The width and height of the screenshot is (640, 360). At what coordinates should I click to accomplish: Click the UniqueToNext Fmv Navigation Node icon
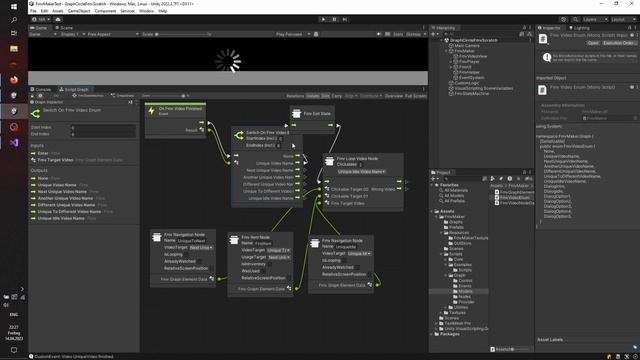[x=156, y=237]
